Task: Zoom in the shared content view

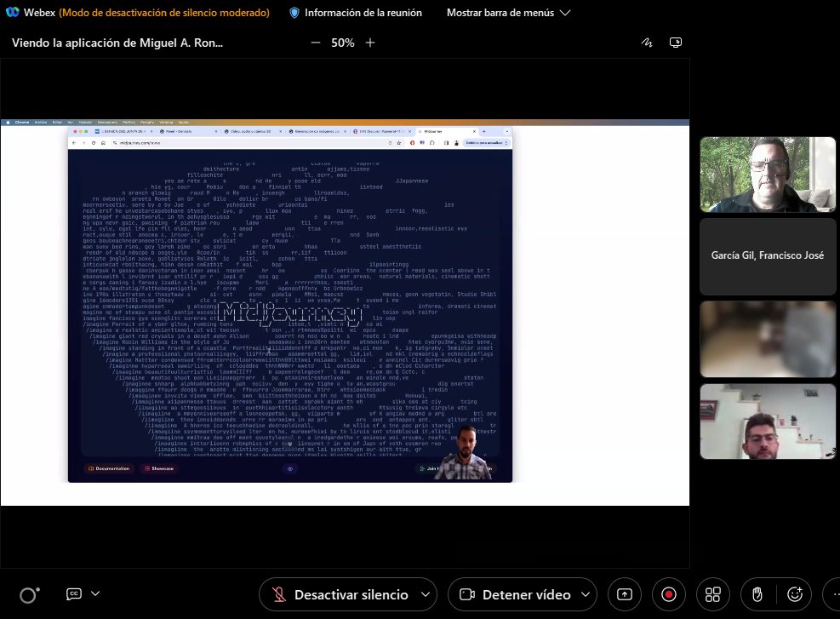Action: [x=370, y=43]
